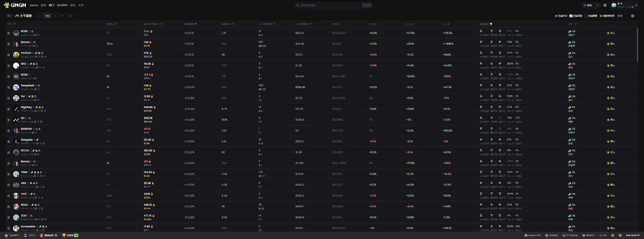644x239 pixels.
Task: Select the Meme menu item
Action: coord(34,5)
